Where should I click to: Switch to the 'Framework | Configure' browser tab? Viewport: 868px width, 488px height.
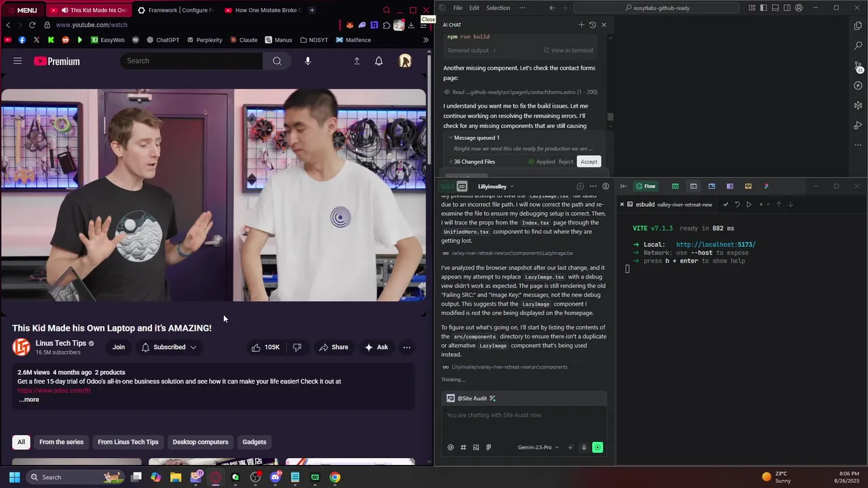[175, 10]
